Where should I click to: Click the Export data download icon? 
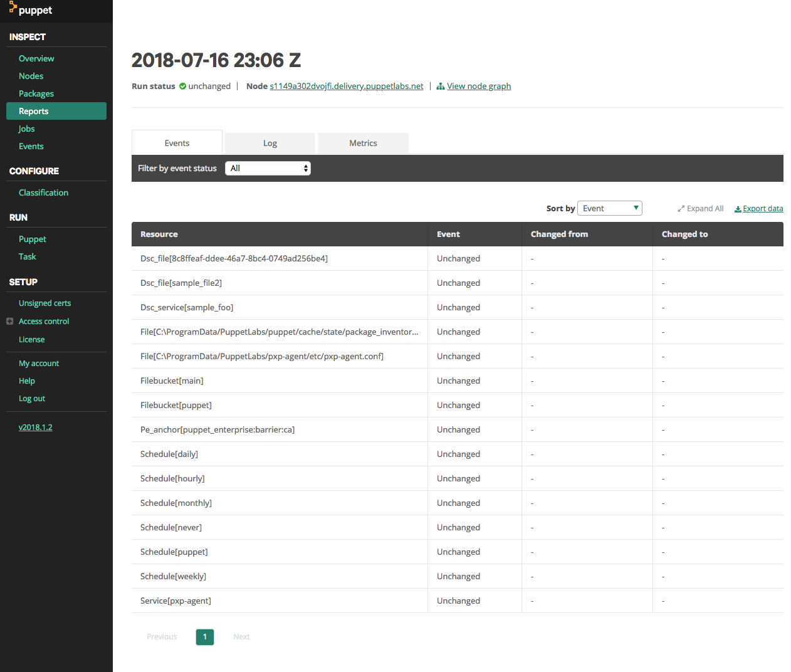pyautogui.click(x=738, y=209)
